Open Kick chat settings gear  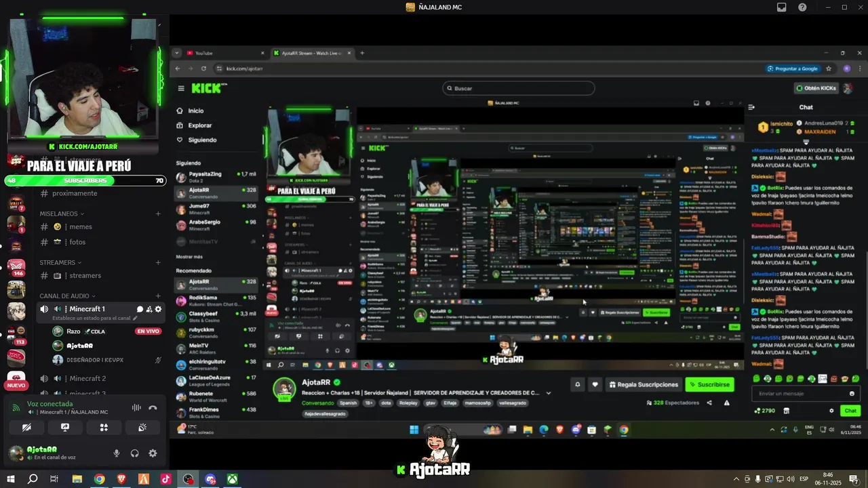(831, 411)
